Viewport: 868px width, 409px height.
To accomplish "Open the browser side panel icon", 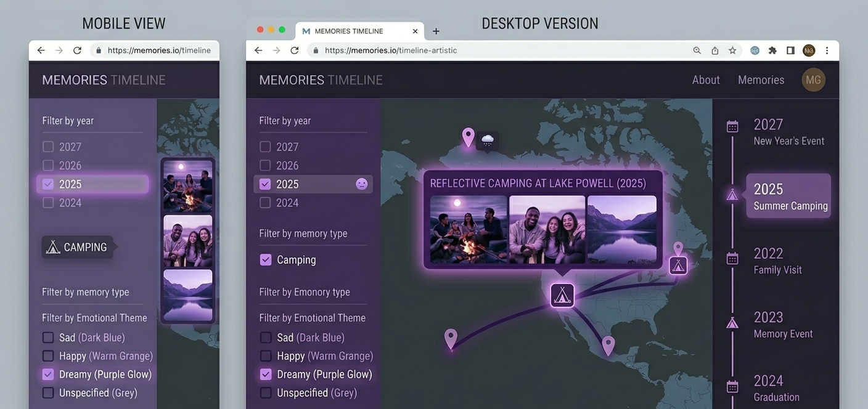I will point(790,51).
